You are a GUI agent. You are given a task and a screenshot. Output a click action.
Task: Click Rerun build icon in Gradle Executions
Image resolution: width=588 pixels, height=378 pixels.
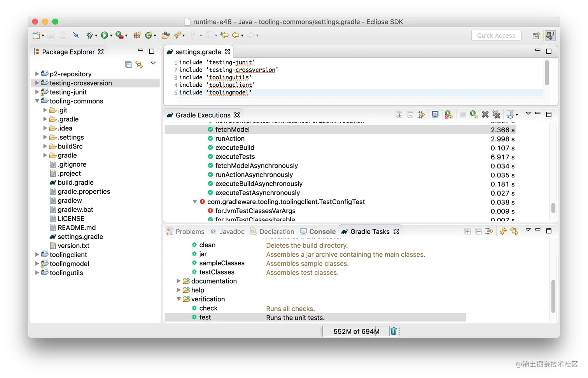click(x=474, y=114)
